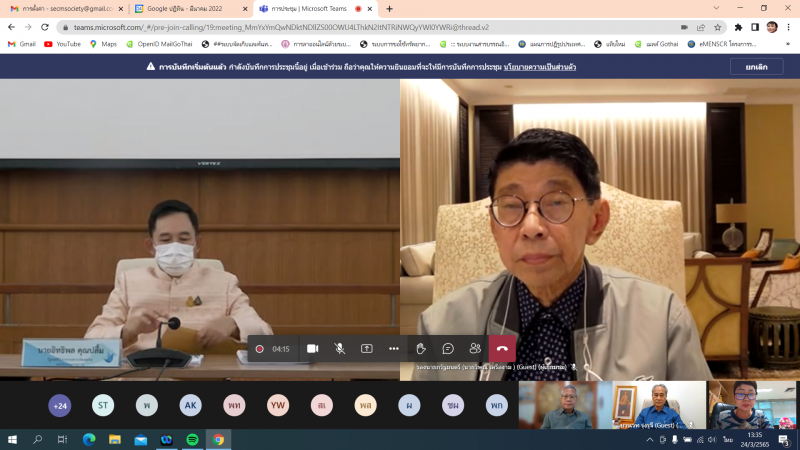Select the Guest video thumbnail with portrait frame
This screenshot has height=450, width=800.
[x=659, y=405]
